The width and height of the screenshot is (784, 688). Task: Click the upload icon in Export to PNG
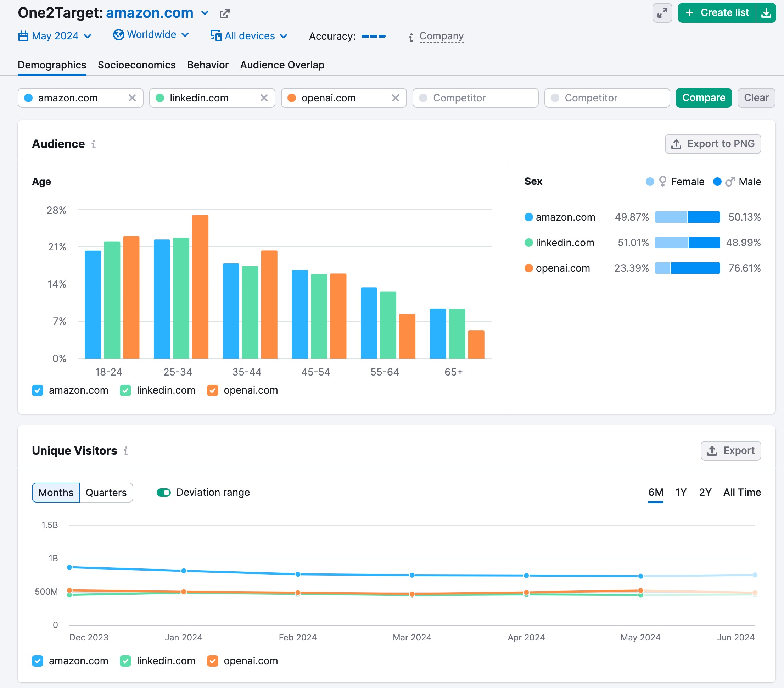pyautogui.click(x=676, y=144)
